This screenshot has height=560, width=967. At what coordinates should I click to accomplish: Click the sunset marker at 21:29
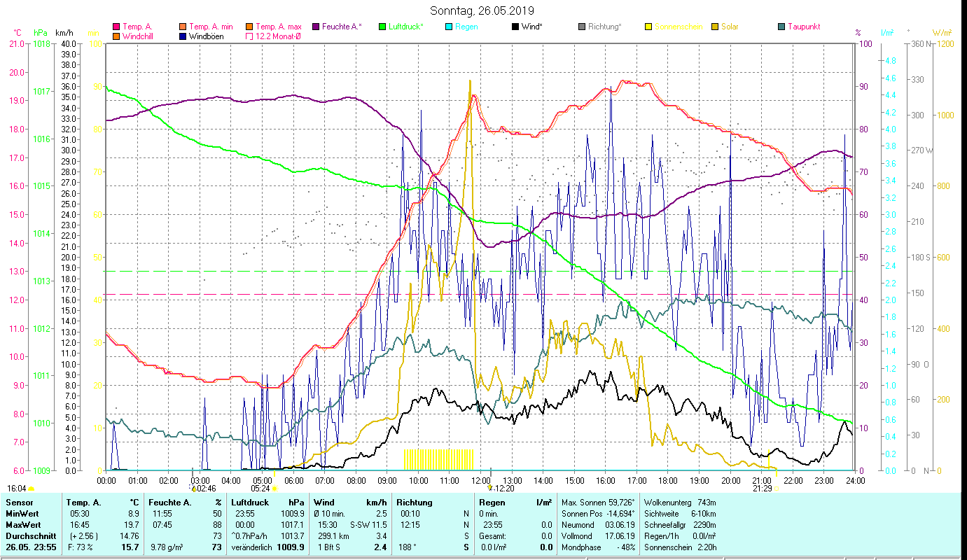click(776, 488)
